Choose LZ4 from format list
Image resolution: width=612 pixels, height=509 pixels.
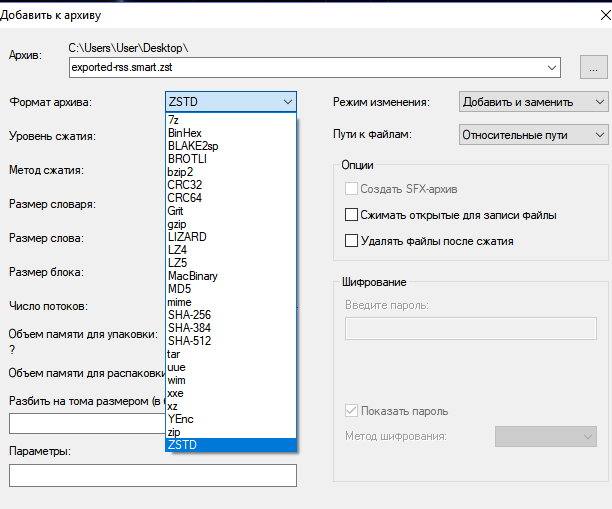coord(231,250)
